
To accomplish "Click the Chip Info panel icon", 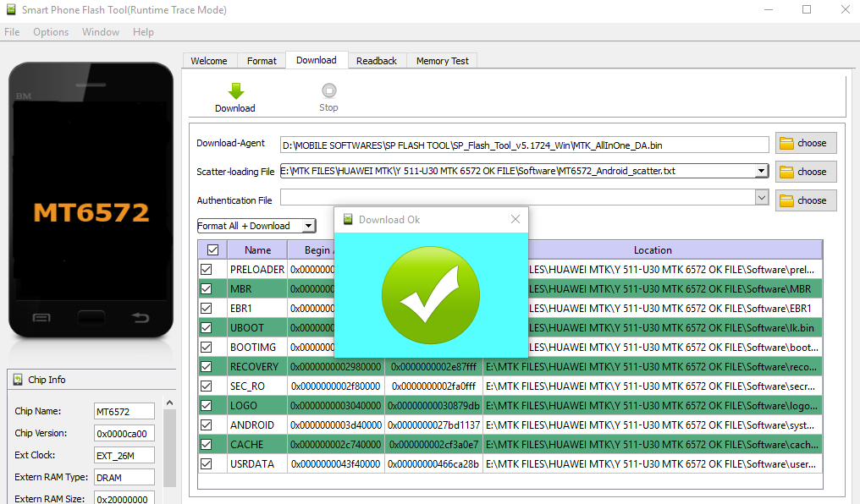I will (x=18, y=379).
